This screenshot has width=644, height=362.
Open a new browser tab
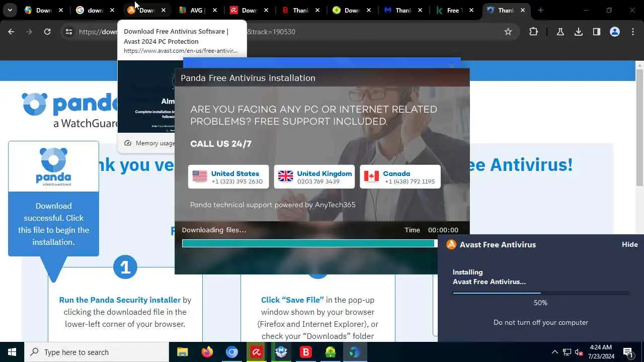(541, 10)
